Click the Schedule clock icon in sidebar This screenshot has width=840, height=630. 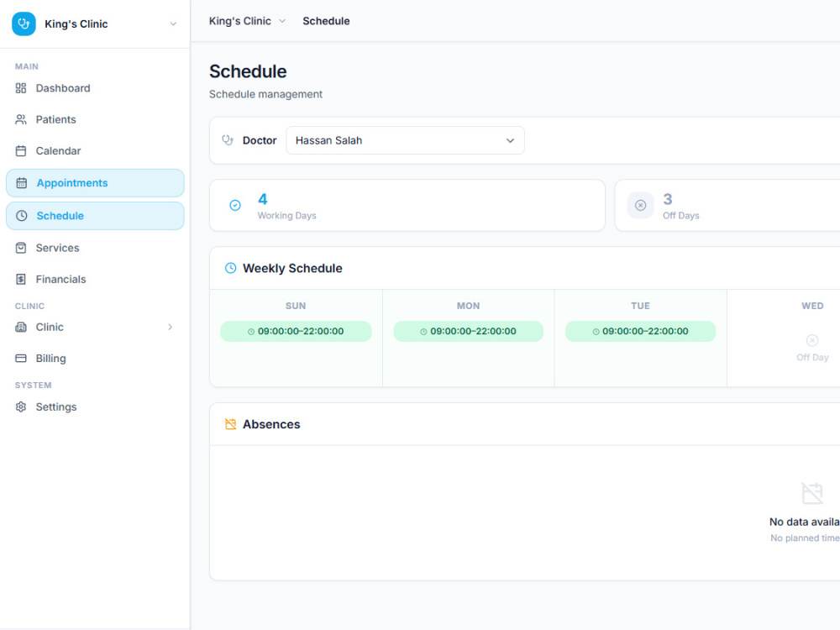[22, 216]
